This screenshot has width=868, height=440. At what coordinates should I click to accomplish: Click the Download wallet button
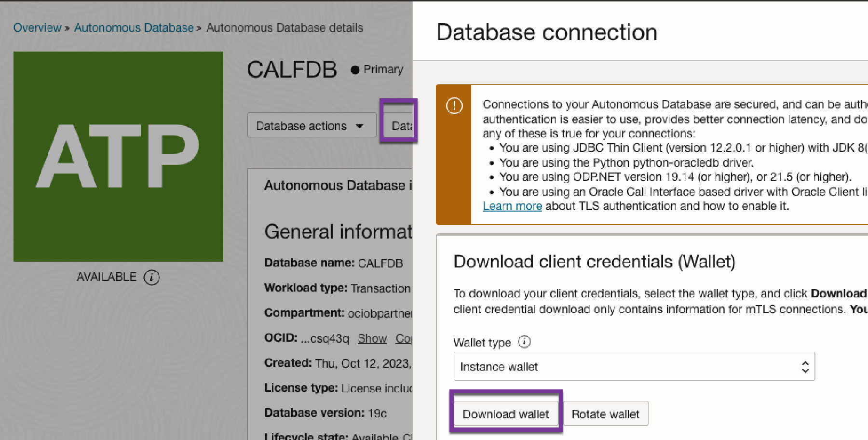click(505, 413)
